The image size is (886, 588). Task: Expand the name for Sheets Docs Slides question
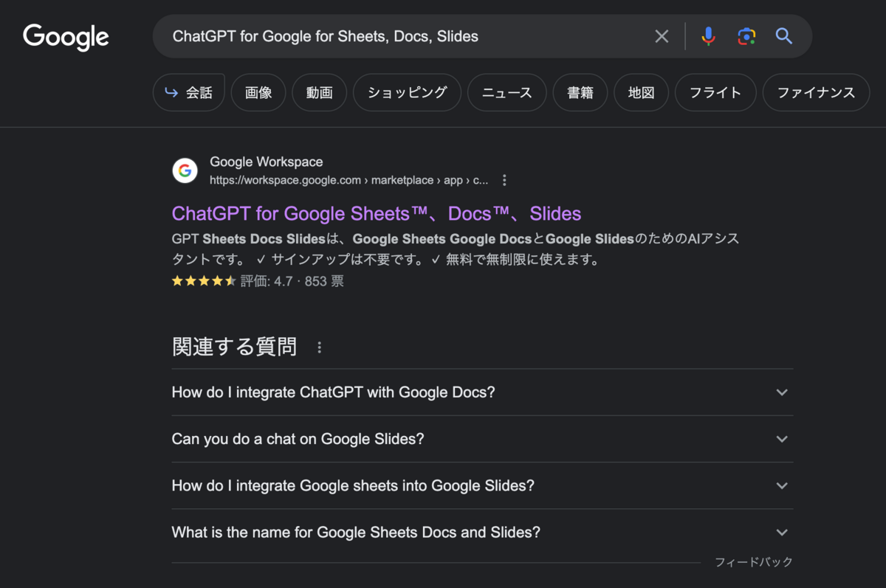coord(482,532)
